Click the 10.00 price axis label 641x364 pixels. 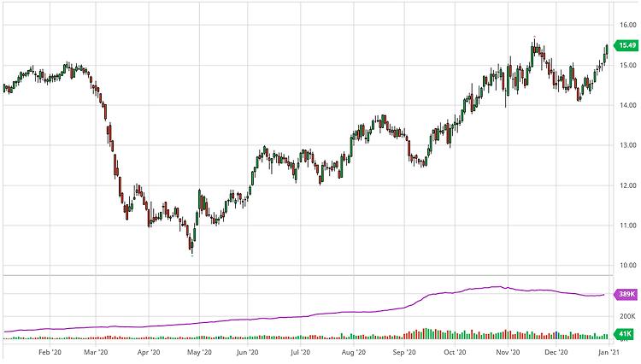(627, 266)
